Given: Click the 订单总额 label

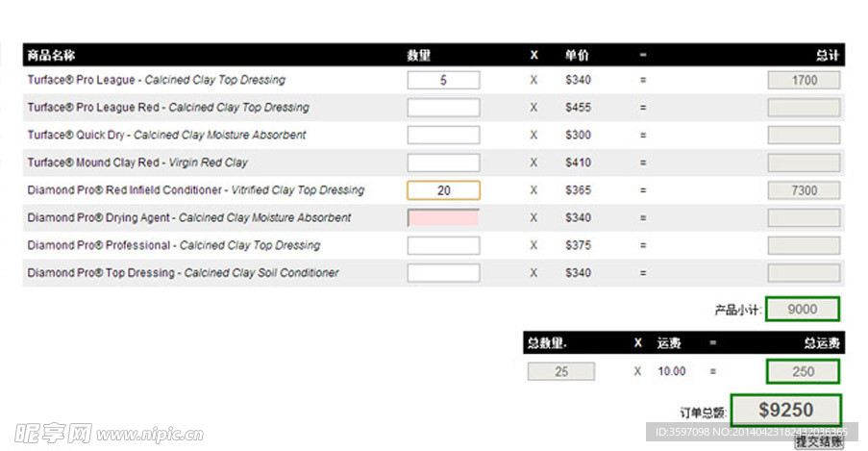Looking at the screenshot, I should tap(703, 413).
